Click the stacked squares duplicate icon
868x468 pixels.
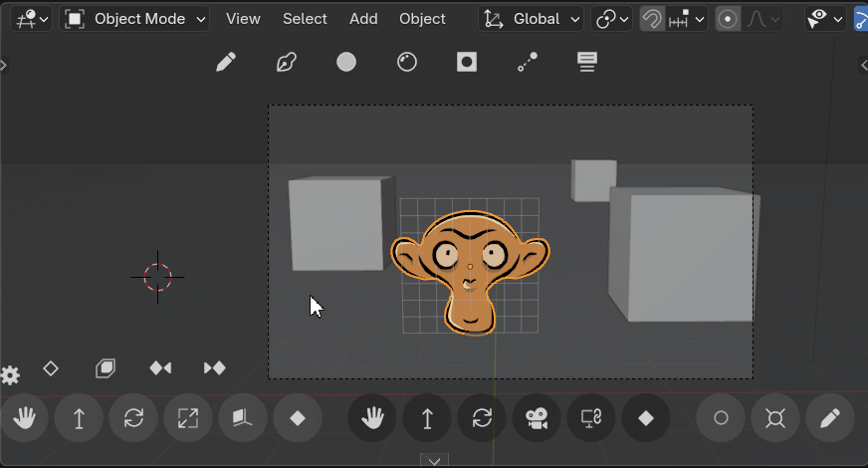pos(106,368)
